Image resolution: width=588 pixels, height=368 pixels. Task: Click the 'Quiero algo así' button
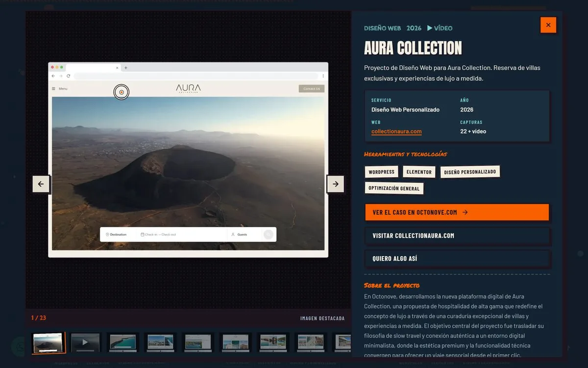[457, 259]
